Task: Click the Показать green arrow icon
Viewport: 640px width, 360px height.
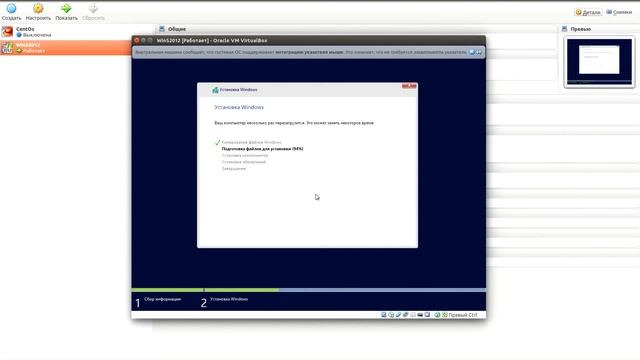Action: click(66, 8)
